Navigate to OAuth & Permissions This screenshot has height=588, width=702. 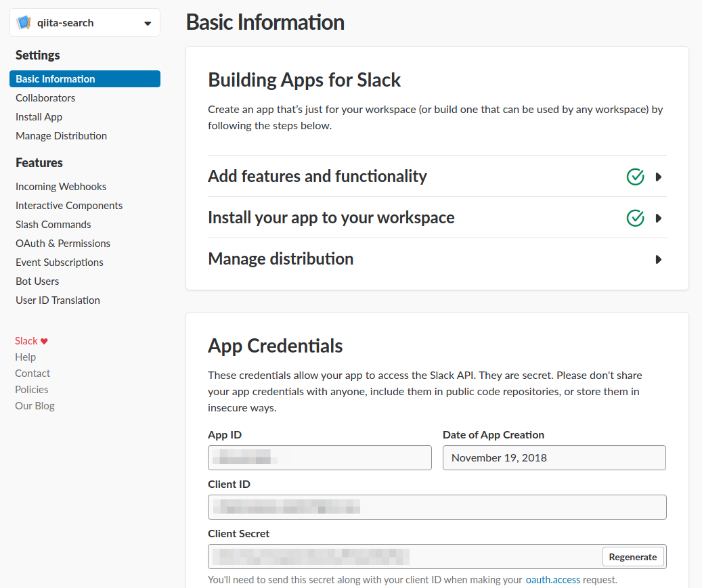click(x=63, y=244)
